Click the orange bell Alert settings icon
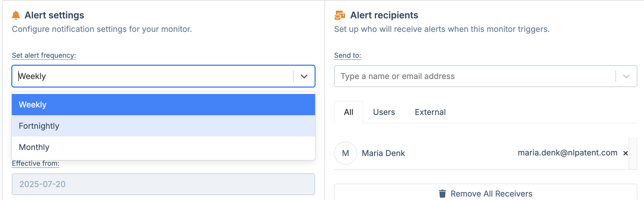Screen dimensions: 644x200 (16, 15)
